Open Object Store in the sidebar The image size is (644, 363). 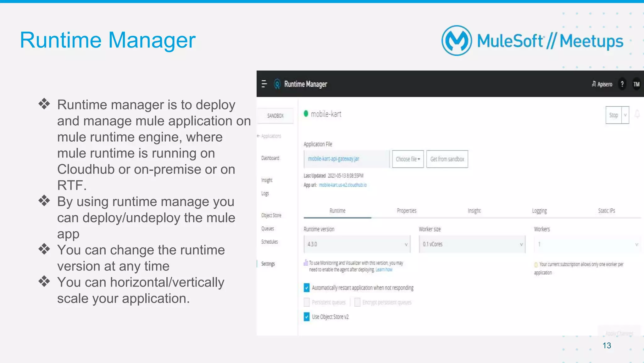[x=271, y=215]
